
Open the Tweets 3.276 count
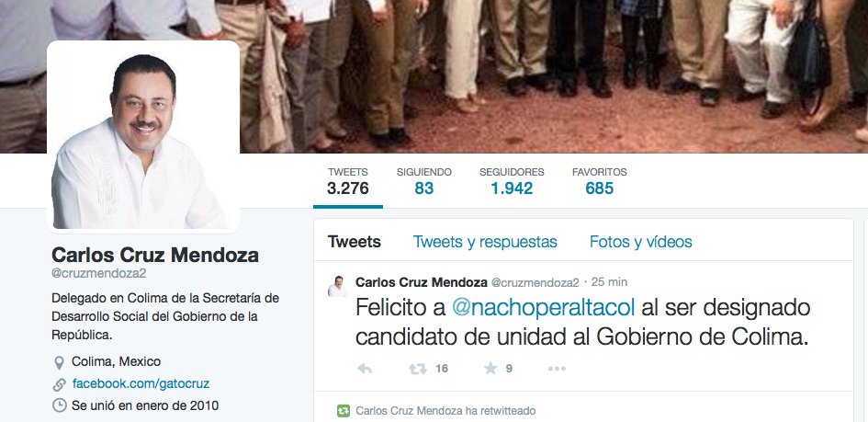click(347, 182)
